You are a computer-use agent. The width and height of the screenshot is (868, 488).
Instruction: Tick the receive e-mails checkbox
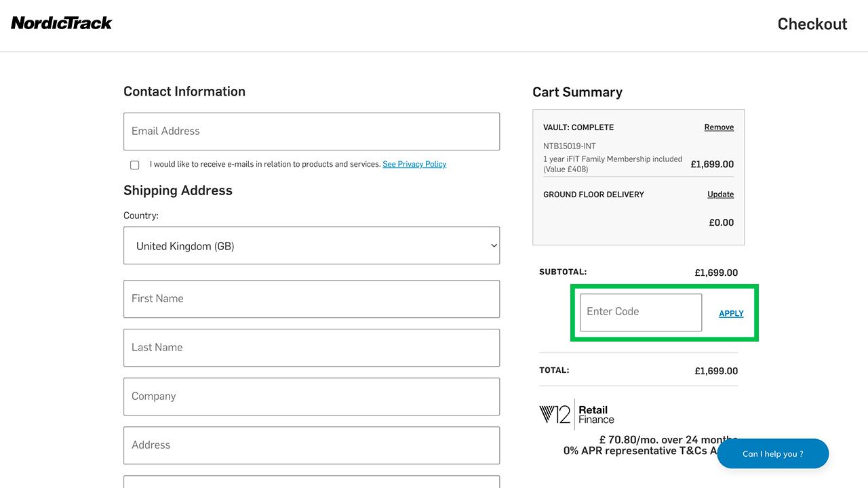pos(134,165)
